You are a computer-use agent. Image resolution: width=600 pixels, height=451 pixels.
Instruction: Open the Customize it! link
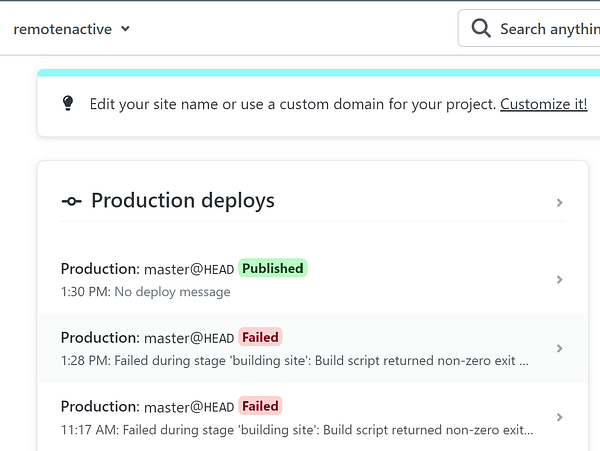(543, 104)
